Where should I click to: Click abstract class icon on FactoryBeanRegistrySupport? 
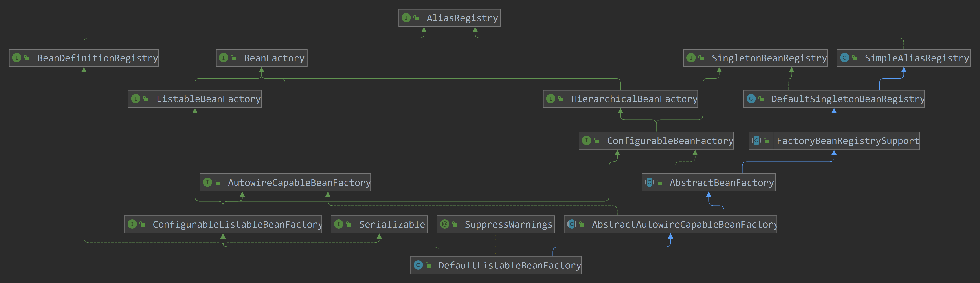(756, 141)
